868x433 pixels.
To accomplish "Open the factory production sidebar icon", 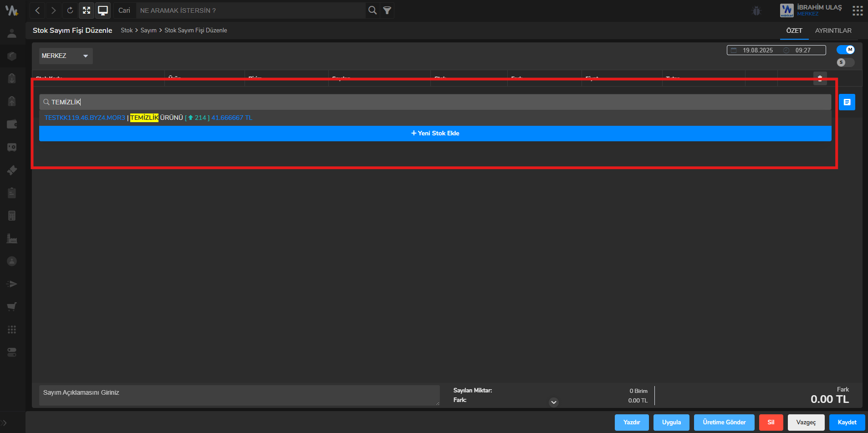I will pos(12,238).
